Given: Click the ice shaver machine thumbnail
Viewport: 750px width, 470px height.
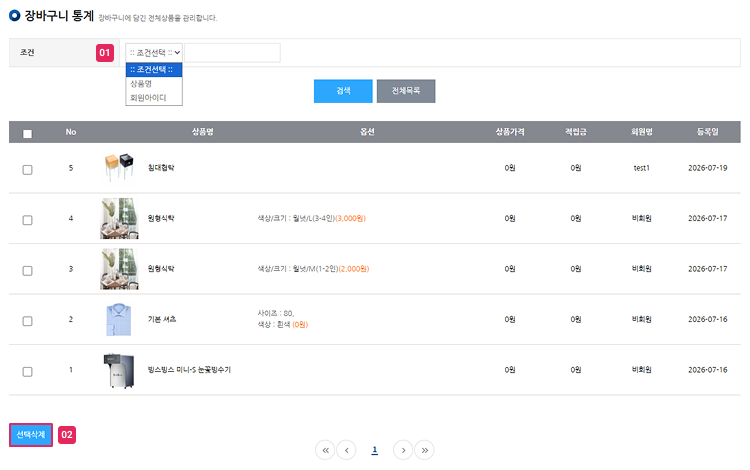Looking at the screenshot, I should pyautogui.click(x=119, y=371).
